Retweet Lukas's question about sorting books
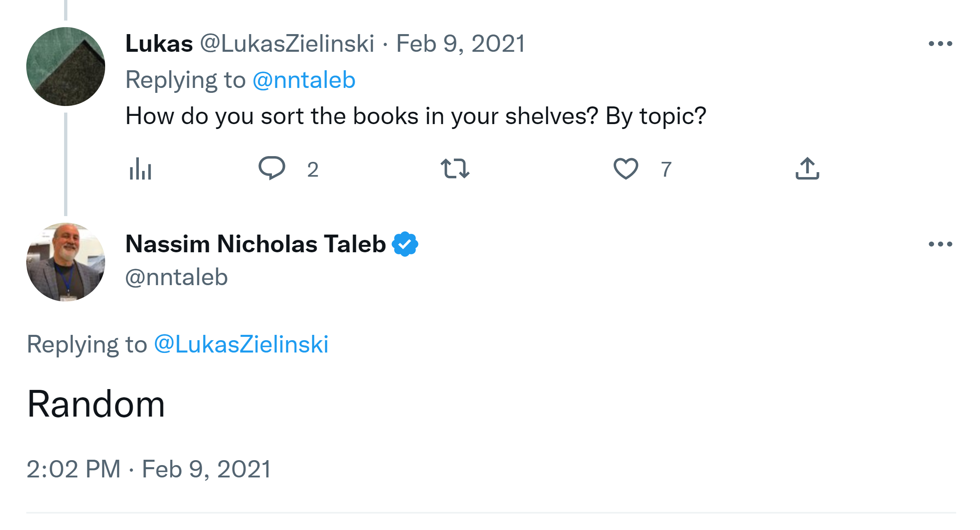Image resolution: width=980 pixels, height=530 pixels. [455, 168]
